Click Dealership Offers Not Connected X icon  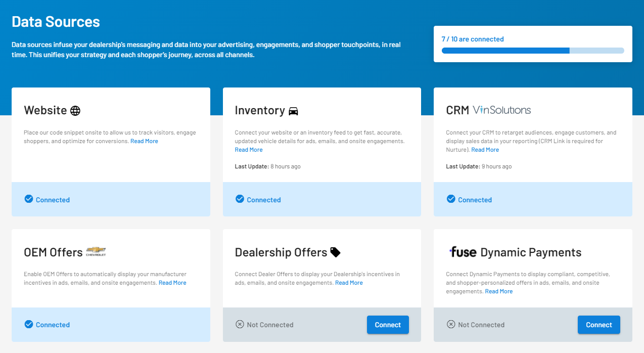[x=240, y=324]
